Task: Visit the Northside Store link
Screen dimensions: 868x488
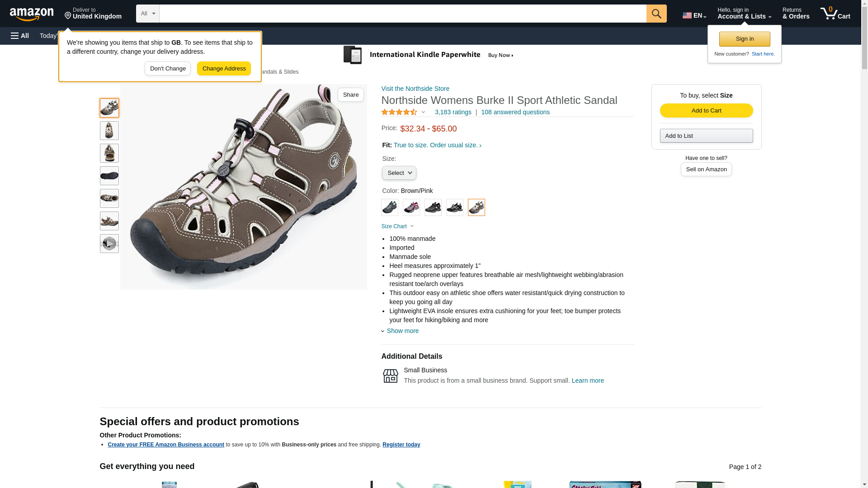Action: coord(415,89)
